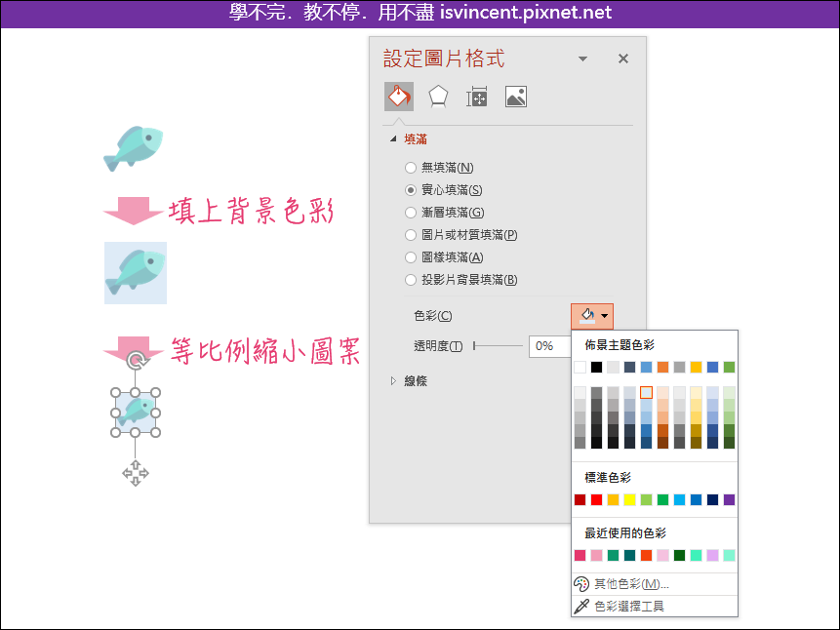Expand the 線條 section
840x630 pixels.
tap(393, 381)
